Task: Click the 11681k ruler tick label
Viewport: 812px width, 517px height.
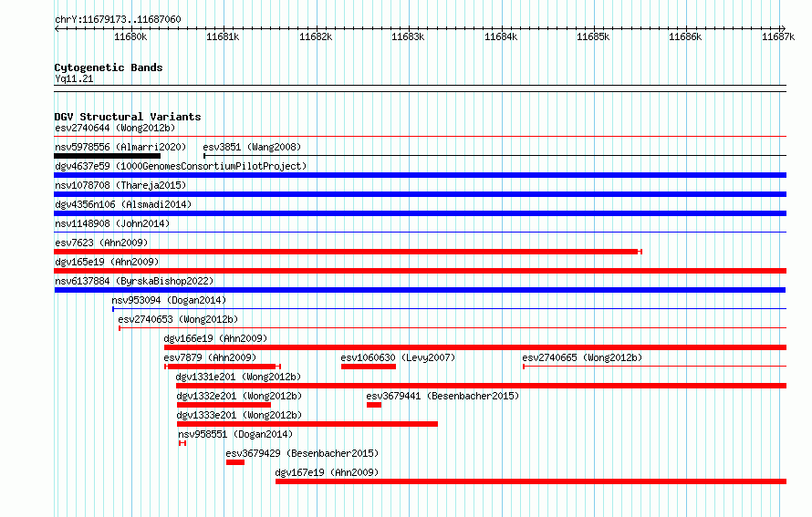Action: 223,36
